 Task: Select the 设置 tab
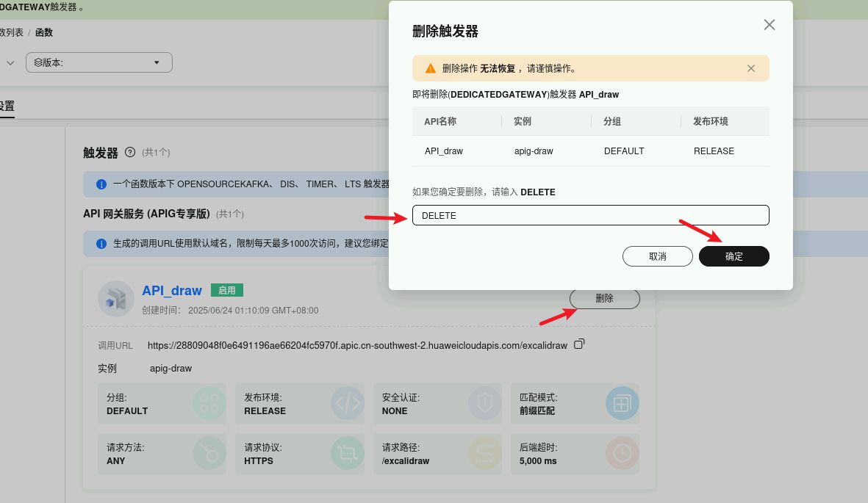point(6,106)
